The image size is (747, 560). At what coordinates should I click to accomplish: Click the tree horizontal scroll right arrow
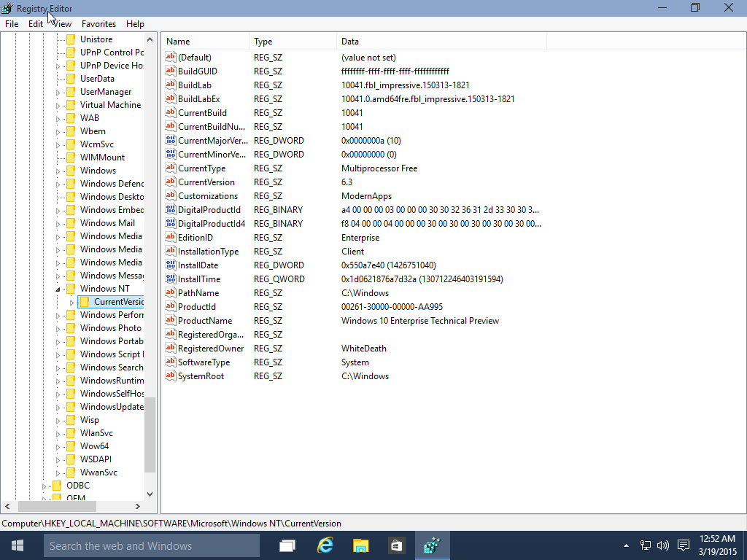click(x=138, y=506)
